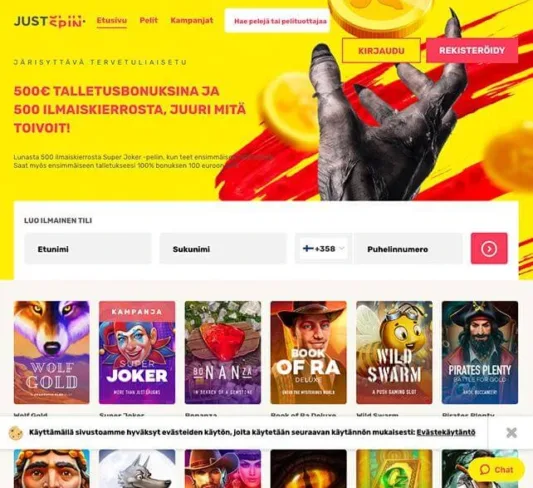Open the Kampanjat menu item
Viewport: 533px width, 488px height.
pyautogui.click(x=192, y=20)
